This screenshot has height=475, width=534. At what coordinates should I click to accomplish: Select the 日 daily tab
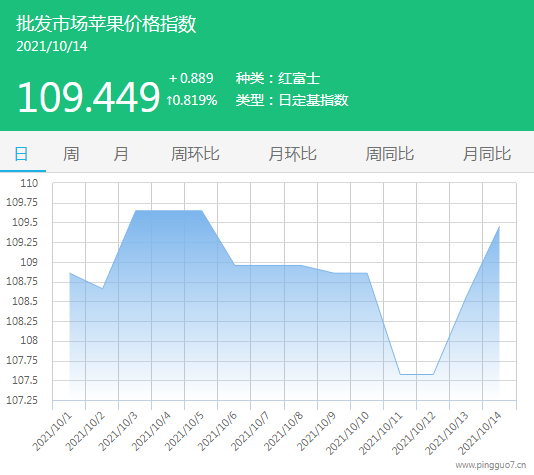coord(21,154)
